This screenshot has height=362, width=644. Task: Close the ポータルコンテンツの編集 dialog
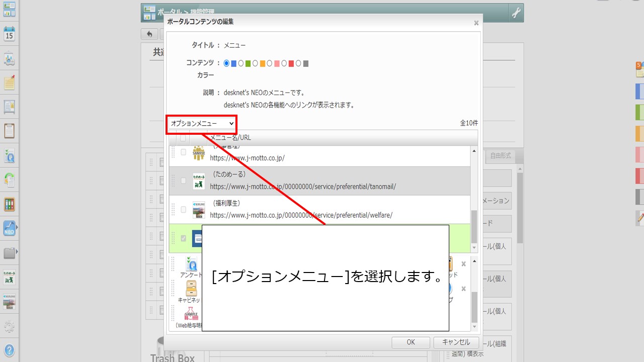click(476, 23)
